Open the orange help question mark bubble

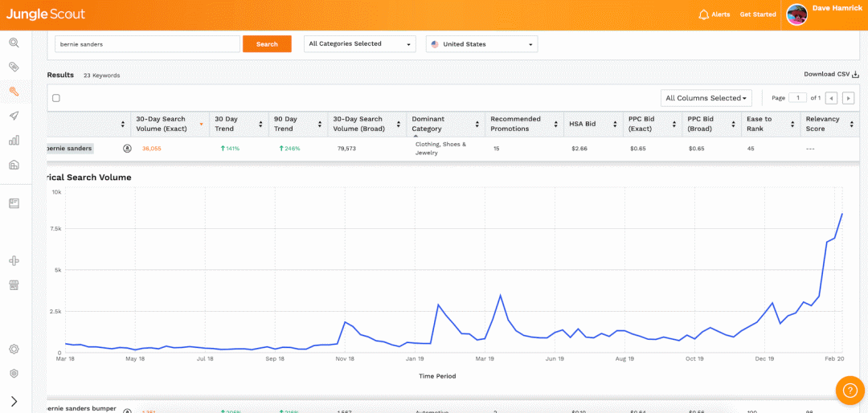click(850, 390)
